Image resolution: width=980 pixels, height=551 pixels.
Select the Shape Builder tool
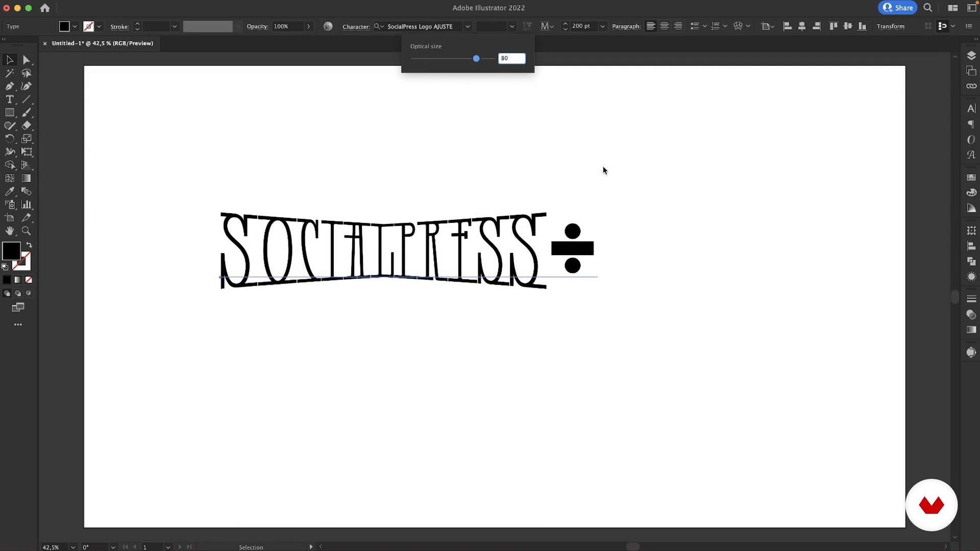[10, 165]
